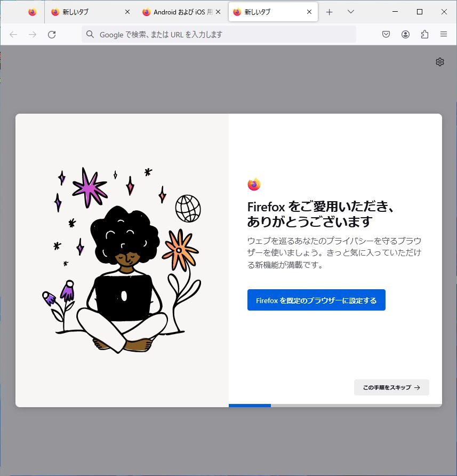Open the hamburger application menu
This screenshot has height=476, width=457.
[444, 34]
